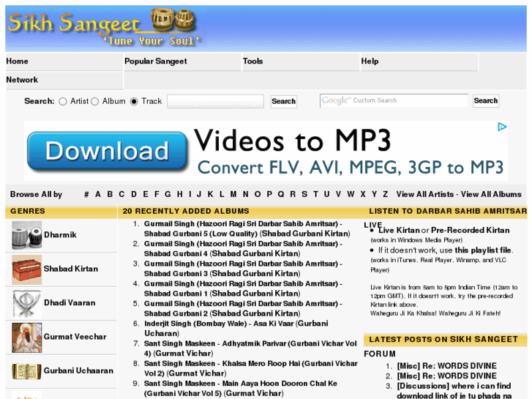Click Search button next to Track field
Image resolution: width=532 pixels, height=399 pixels.
pyautogui.click(x=284, y=102)
